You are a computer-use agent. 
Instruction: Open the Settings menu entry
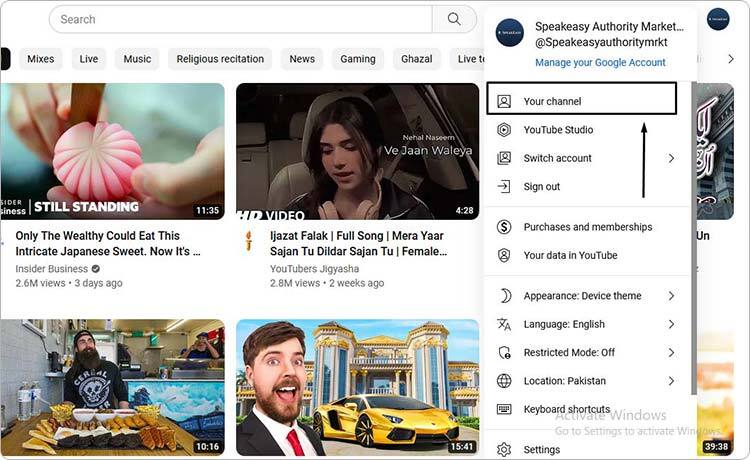(x=587, y=449)
